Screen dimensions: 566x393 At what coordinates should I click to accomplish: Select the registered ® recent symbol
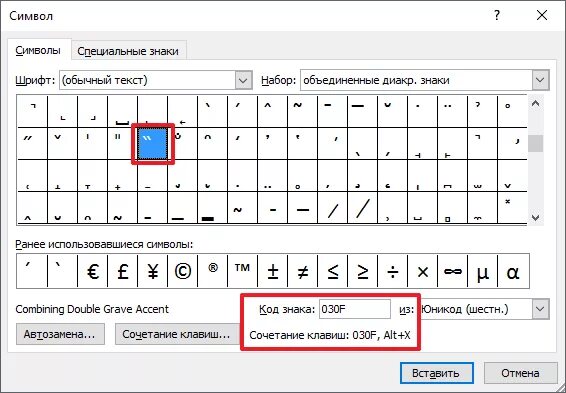213,271
